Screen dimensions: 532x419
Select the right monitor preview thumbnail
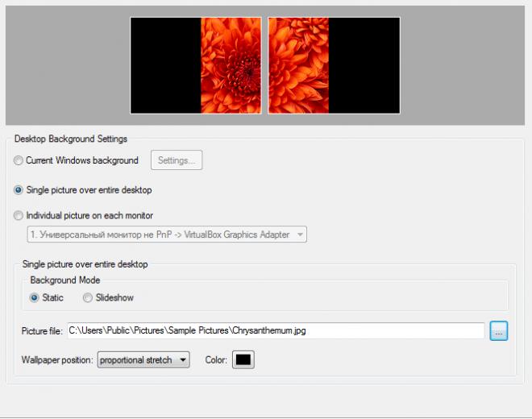(334, 65)
